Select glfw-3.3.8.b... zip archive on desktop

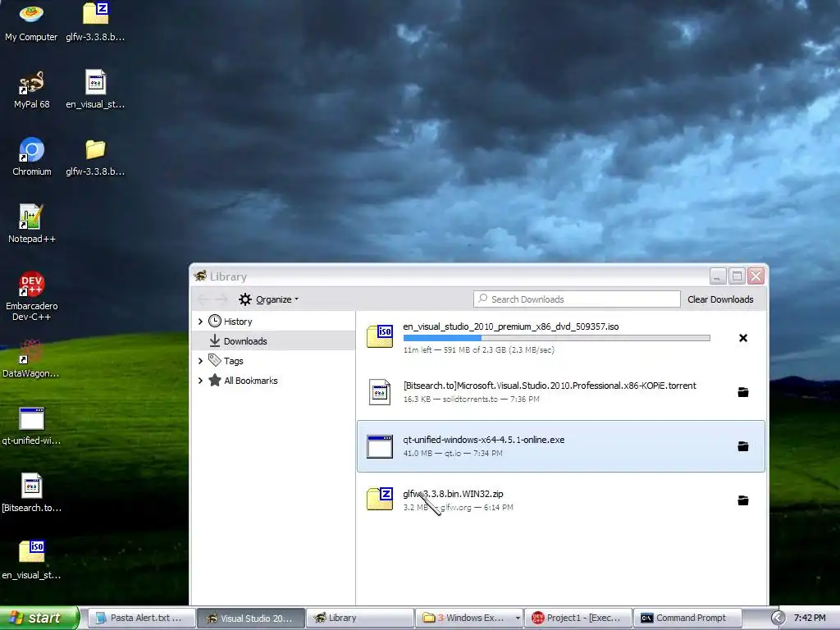95,22
